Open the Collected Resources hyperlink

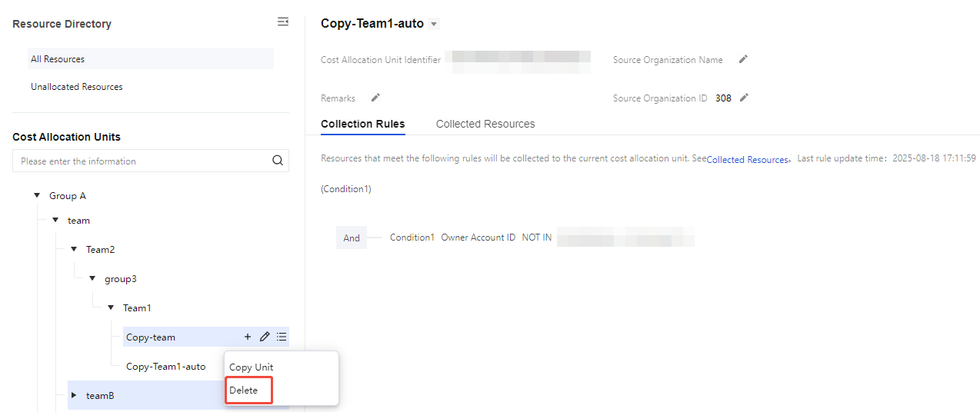tap(747, 160)
